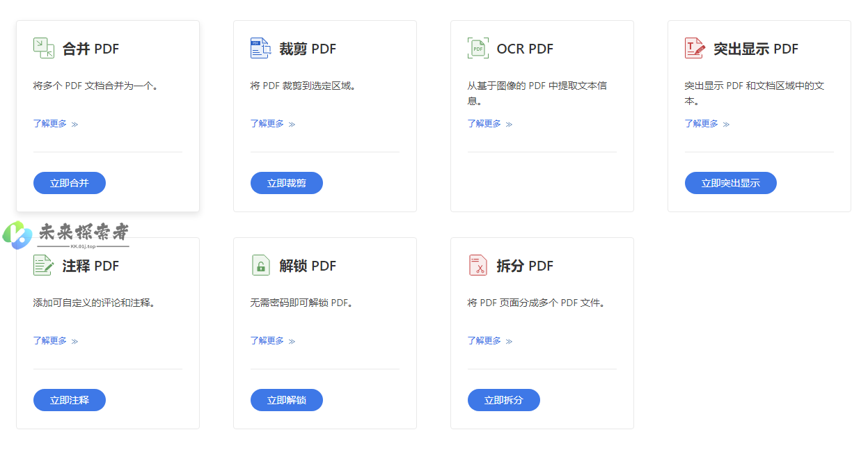Open 了解更多 link under OCR PDF
Viewport: 868px width, 471px height.
point(489,124)
